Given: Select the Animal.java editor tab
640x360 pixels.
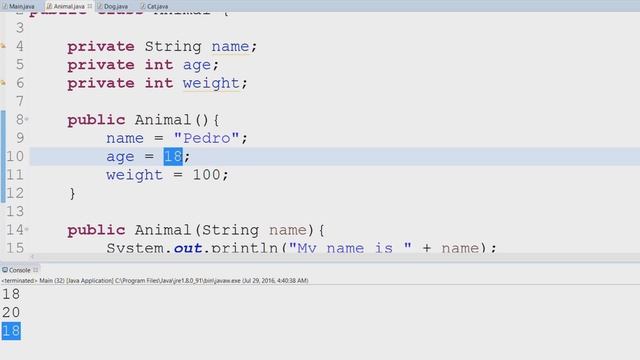Looking at the screenshot, I should click(x=69, y=6).
